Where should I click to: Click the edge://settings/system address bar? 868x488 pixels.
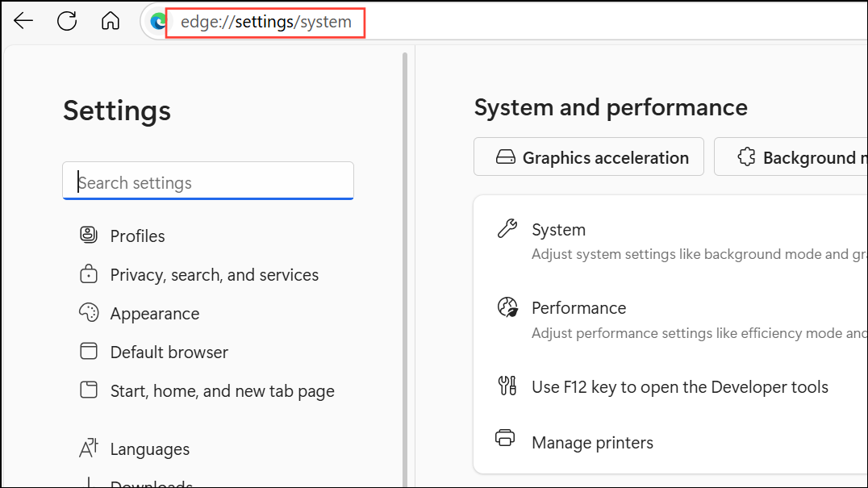click(266, 22)
